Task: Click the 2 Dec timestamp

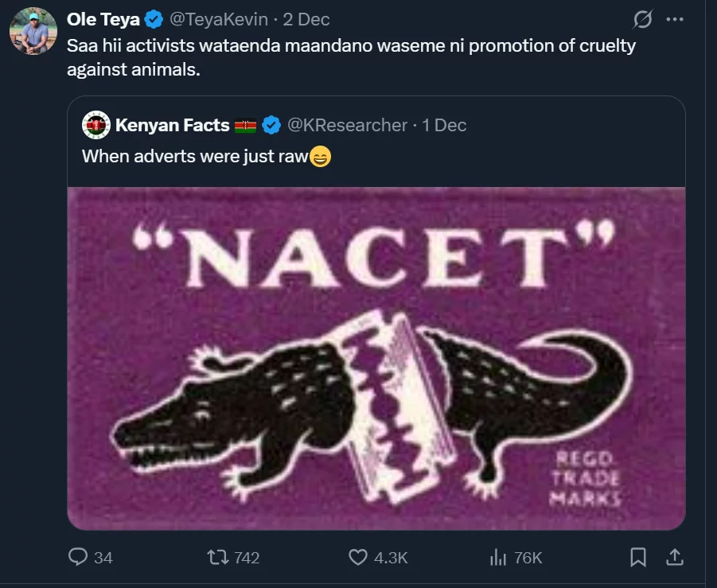Action: (x=306, y=20)
